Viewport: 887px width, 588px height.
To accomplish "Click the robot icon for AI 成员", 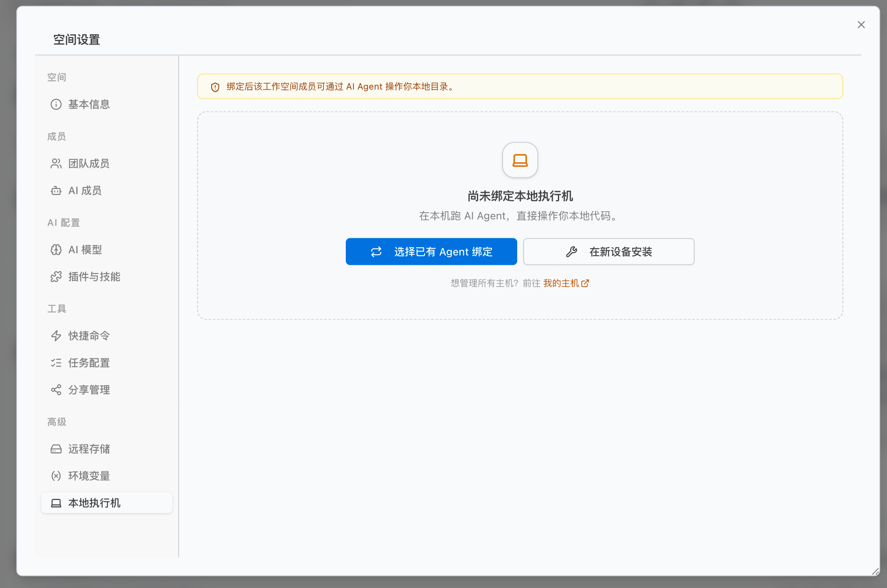I will pos(56,191).
